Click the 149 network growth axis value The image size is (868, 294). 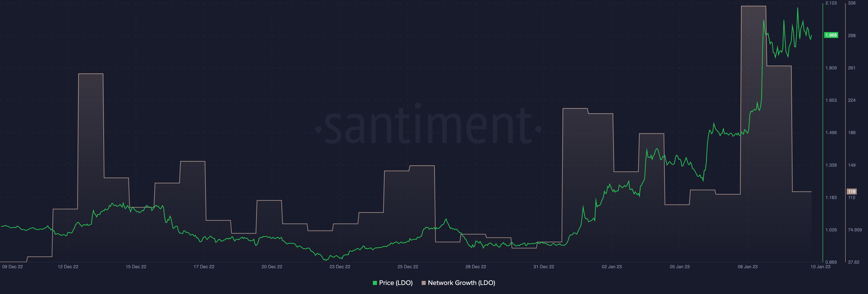[x=851, y=165]
